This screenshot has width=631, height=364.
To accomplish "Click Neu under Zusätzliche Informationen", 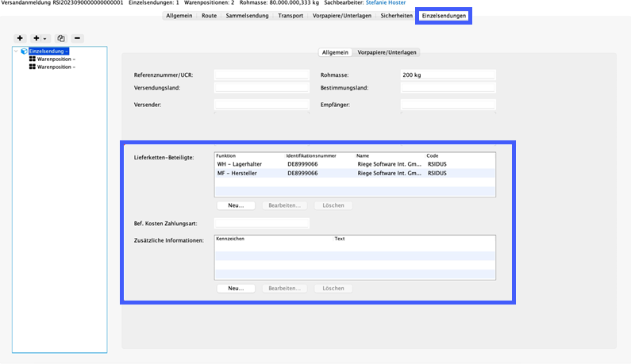I will pos(236,289).
